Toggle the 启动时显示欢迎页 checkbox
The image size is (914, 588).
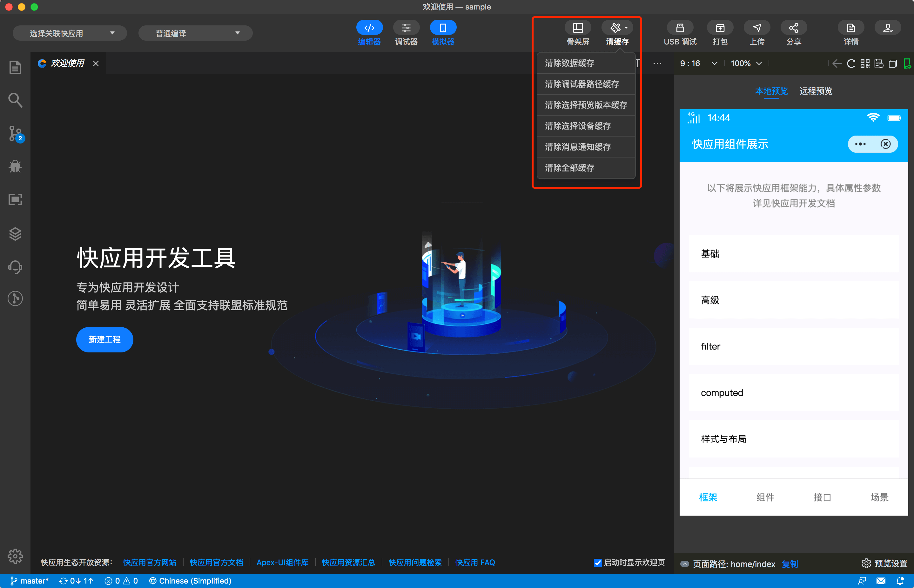[x=598, y=563]
